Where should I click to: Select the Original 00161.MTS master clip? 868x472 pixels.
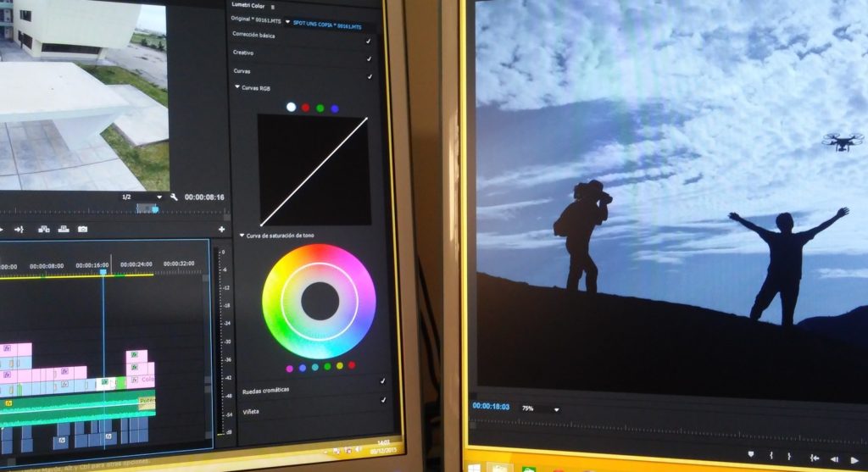click(256, 19)
